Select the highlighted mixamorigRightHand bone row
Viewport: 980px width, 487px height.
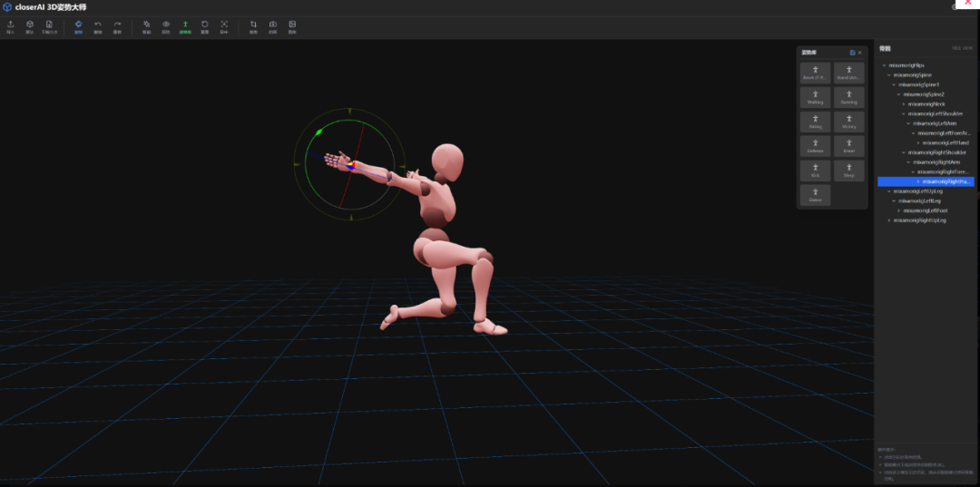pyautogui.click(x=926, y=181)
